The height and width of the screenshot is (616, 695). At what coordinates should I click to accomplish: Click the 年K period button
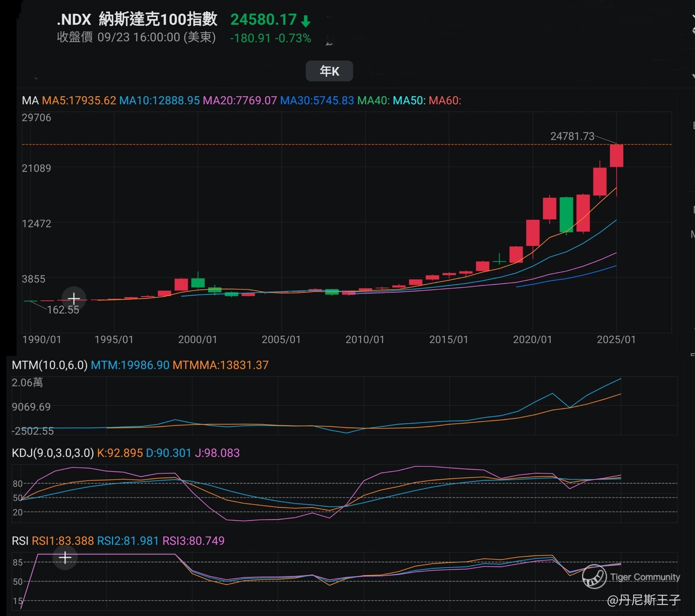click(x=329, y=71)
